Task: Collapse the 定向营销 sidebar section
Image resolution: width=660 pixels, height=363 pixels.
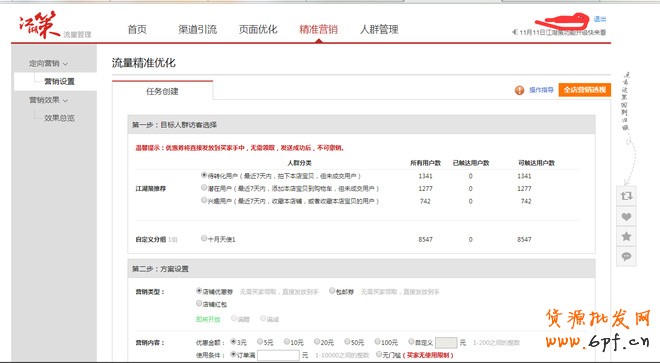Action: (48, 64)
